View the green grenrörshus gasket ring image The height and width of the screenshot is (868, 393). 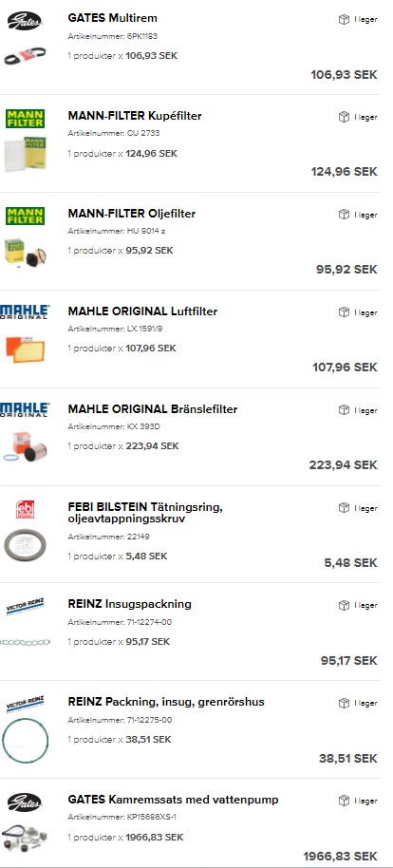[25, 741]
